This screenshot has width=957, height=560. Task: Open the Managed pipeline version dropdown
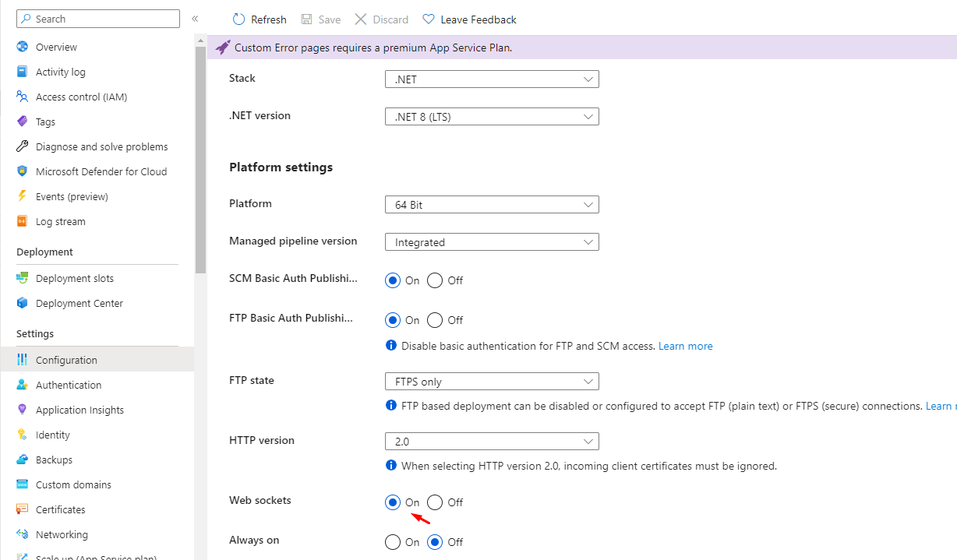[x=492, y=242]
